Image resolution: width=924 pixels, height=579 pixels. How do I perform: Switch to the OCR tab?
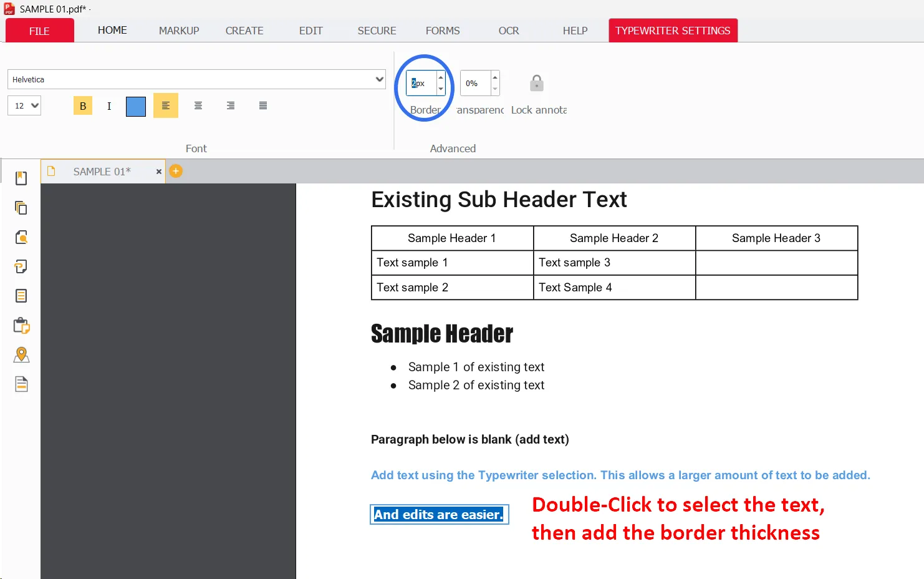[509, 31]
